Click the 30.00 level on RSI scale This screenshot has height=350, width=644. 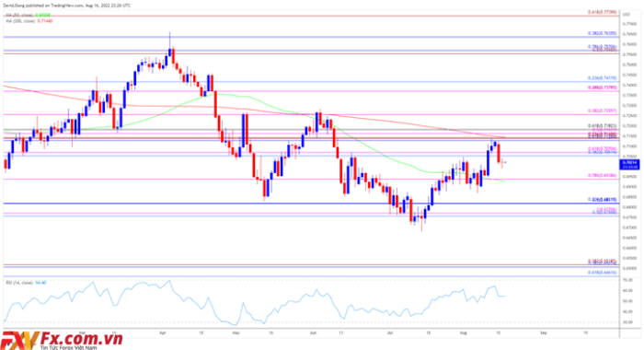pyautogui.click(x=627, y=322)
